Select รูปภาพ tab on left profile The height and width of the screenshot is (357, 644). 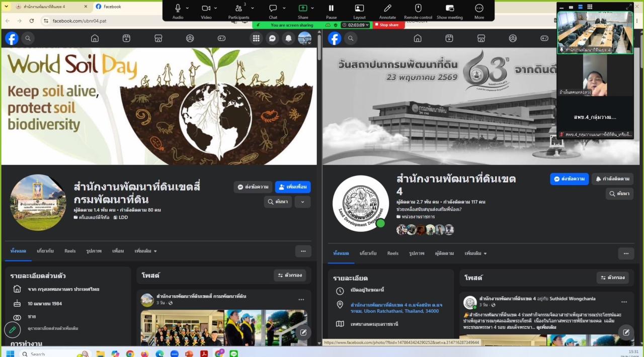pyautogui.click(x=94, y=251)
